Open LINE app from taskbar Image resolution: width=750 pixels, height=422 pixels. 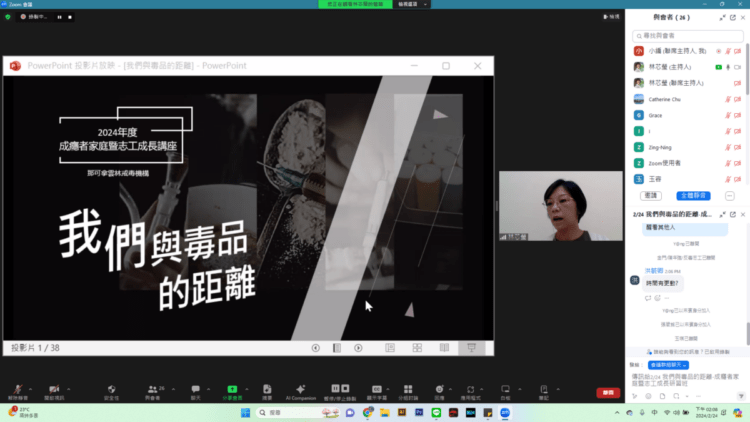click(436, 412)
